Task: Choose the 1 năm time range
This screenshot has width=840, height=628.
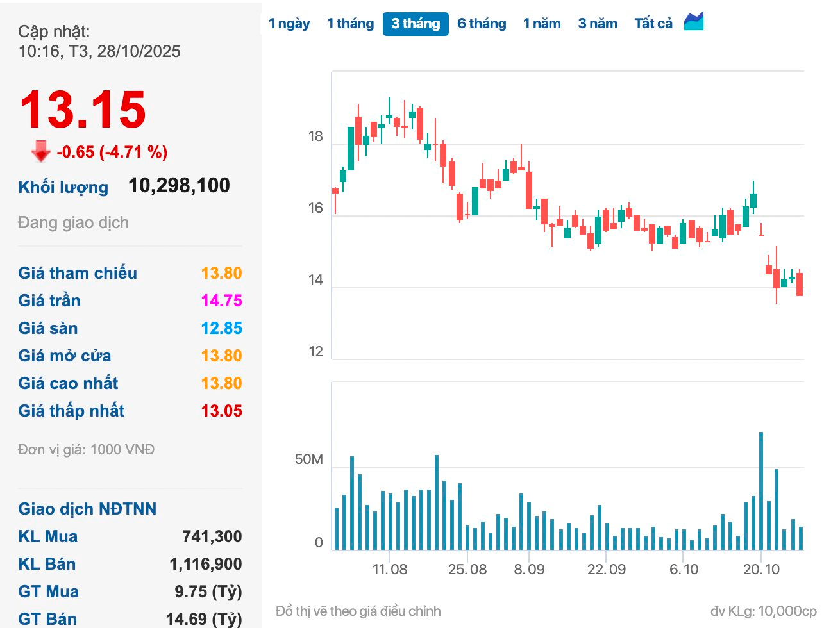Action: pos(542,24)
